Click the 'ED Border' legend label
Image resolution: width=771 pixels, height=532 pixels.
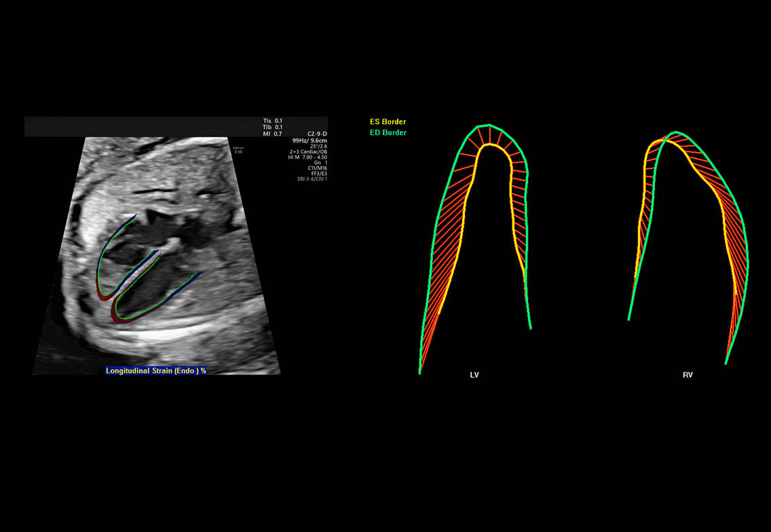(x=388, y=133)
